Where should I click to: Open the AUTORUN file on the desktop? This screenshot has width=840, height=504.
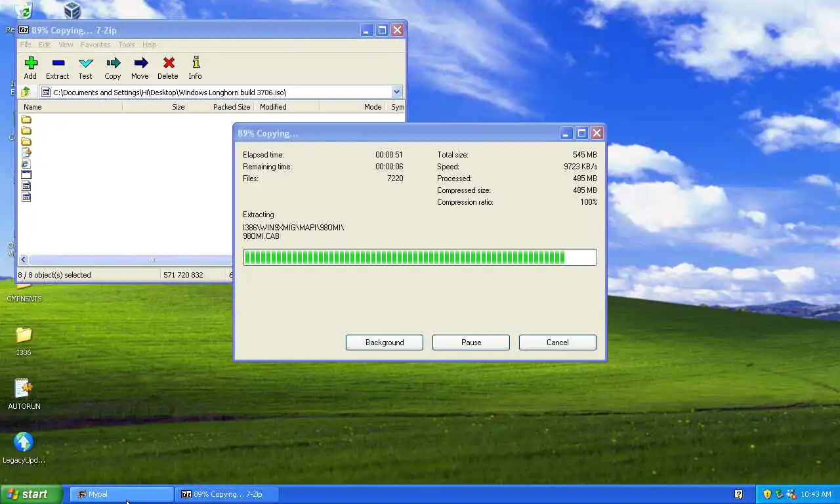coord(24,394)
